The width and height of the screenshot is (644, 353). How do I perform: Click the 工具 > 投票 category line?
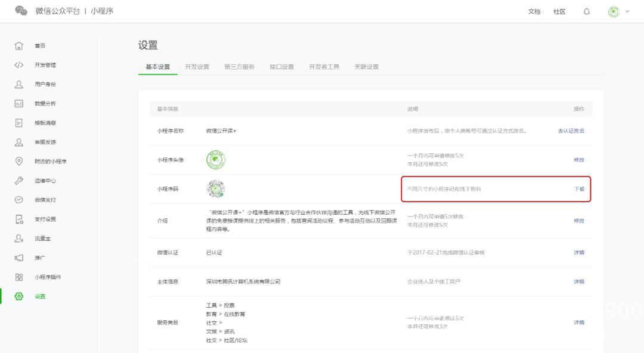pos(221,305)
